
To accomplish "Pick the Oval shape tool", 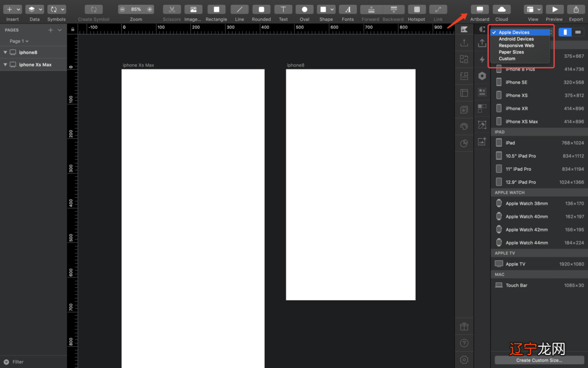I will click(x=304, y=9).
